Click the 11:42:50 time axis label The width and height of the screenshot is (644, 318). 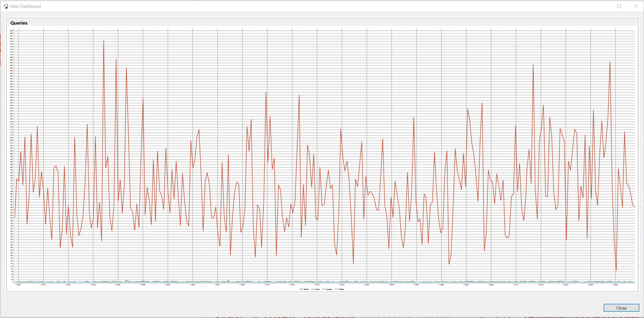point(18,285)
